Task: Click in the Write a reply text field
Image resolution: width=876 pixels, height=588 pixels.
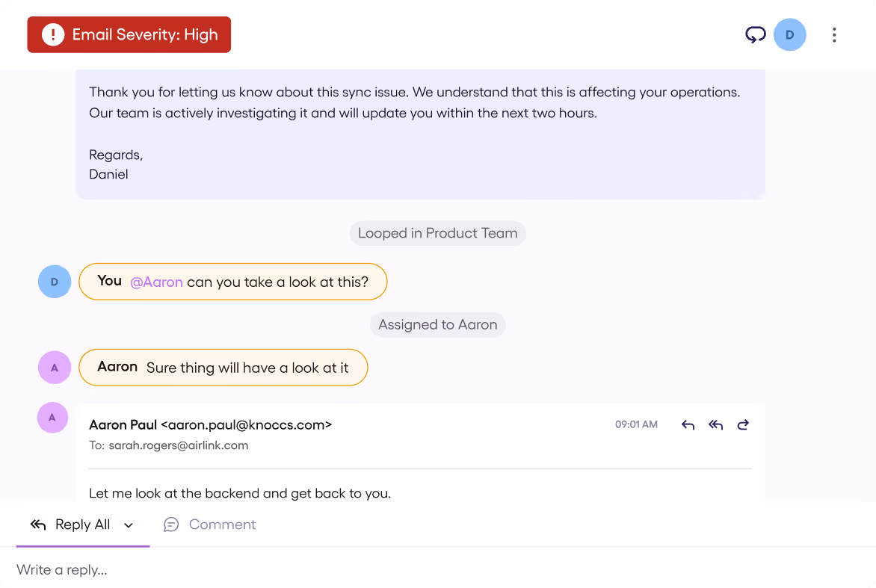Action: coord(438,569)
